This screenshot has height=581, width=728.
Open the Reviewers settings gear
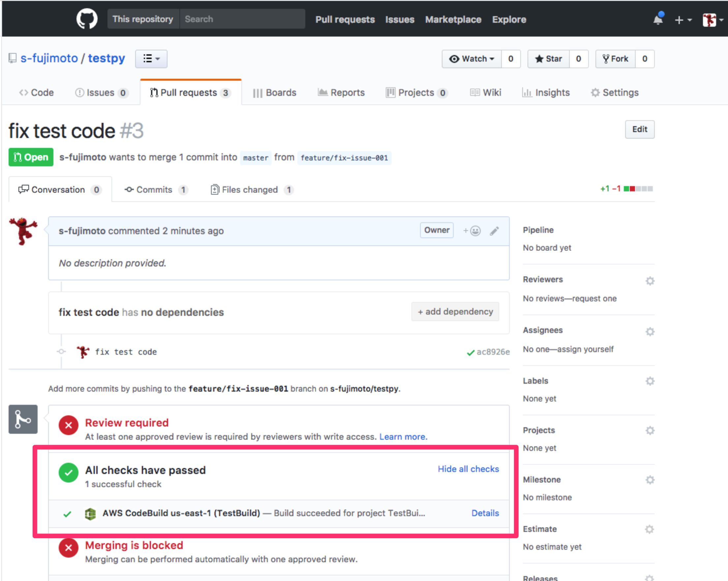650,281
